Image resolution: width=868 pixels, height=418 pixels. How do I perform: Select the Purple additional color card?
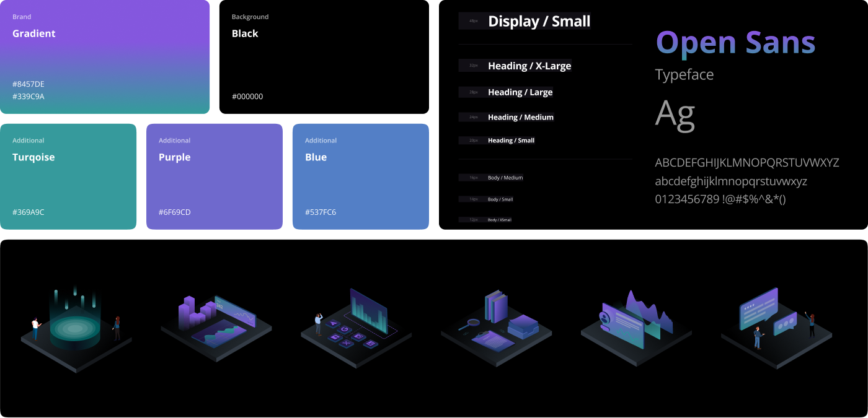pyautogui.click(x=215, y=176)
